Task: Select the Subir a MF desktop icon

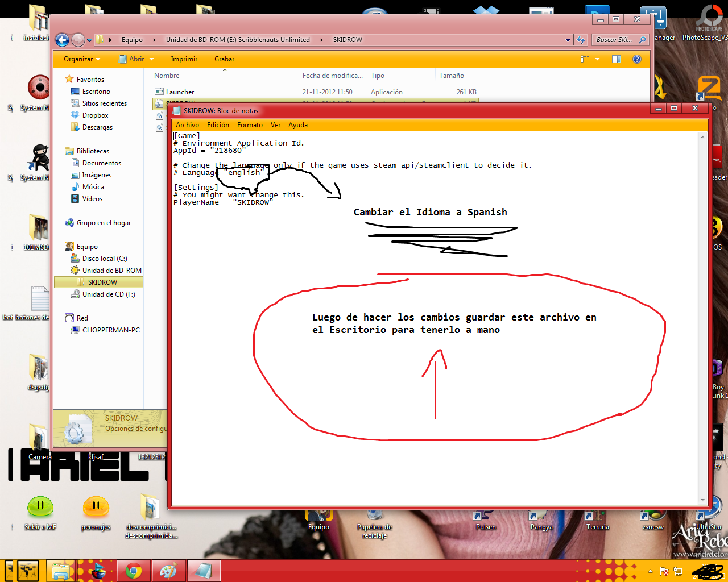Action: tap(40, 512)
